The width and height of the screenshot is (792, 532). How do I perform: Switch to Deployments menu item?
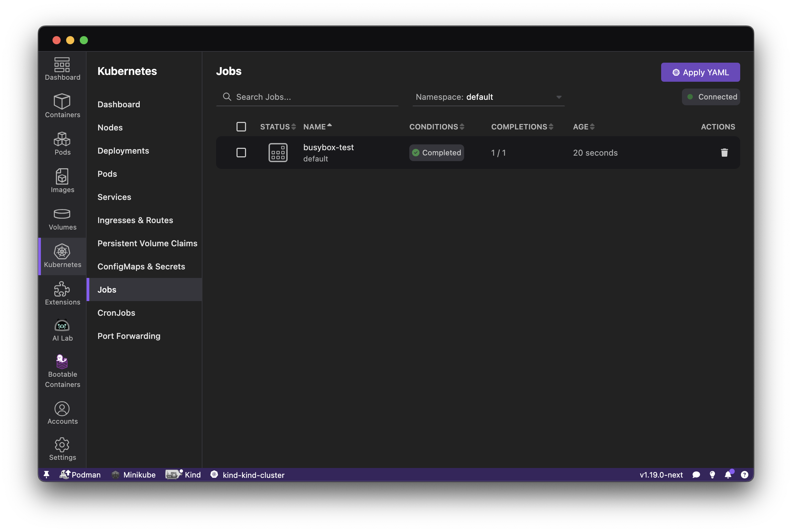click(x=123, y=151)
